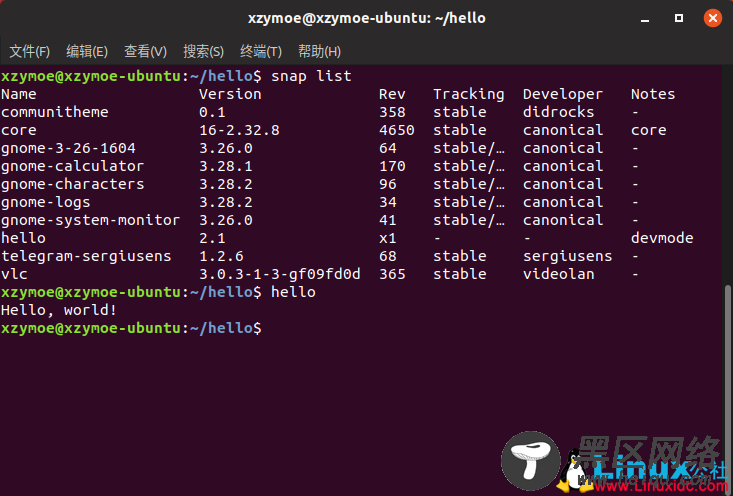
Task: Click revision 'x1' of hello
Action: coord(388,238)
